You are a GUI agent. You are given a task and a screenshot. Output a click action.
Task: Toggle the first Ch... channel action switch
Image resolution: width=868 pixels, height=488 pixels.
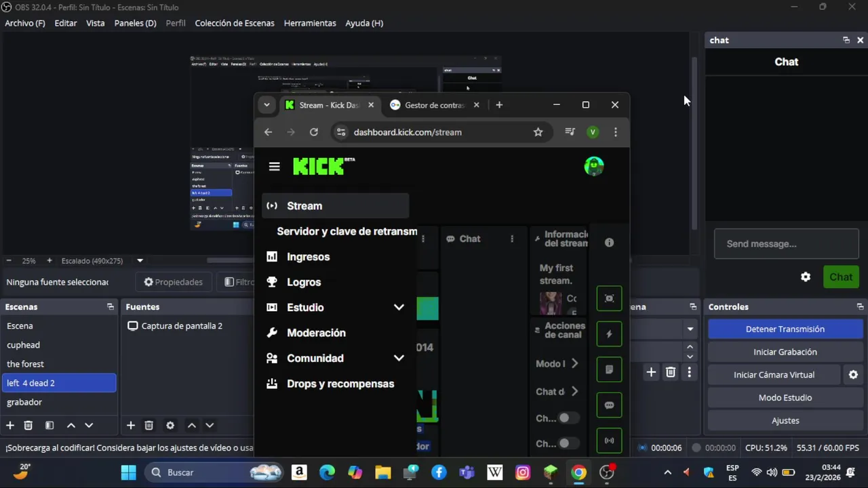(568, 418)
